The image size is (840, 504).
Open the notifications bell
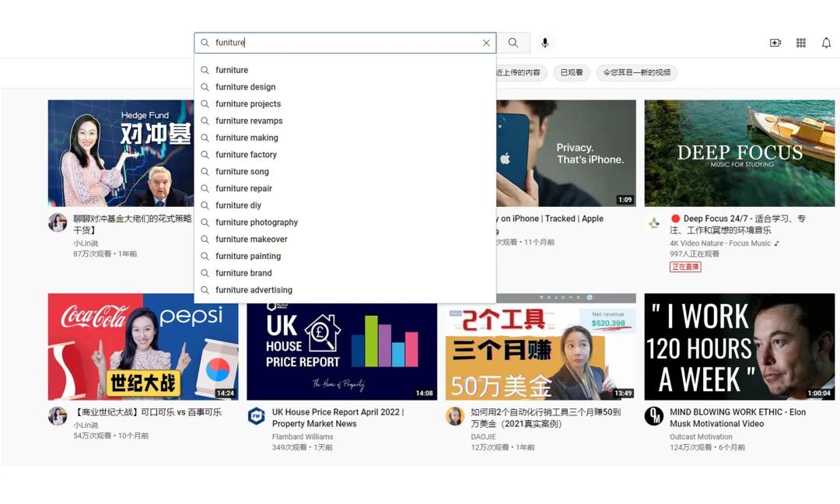click(x=826, y=43)
